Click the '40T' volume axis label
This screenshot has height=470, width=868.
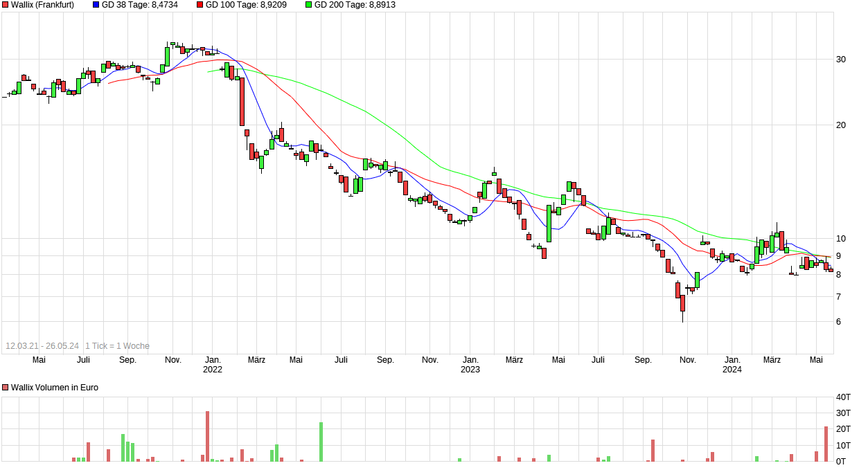click(x=843, y=397)
